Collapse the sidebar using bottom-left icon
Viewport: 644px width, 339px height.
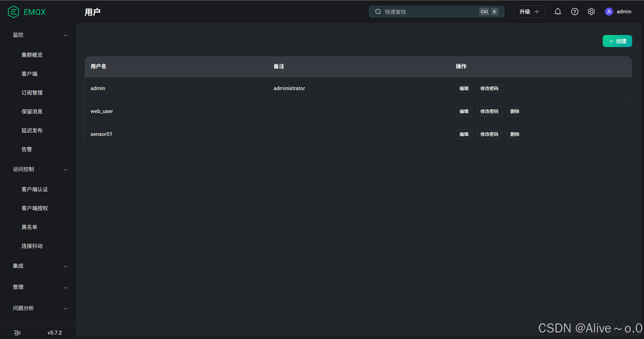point(17,333)
